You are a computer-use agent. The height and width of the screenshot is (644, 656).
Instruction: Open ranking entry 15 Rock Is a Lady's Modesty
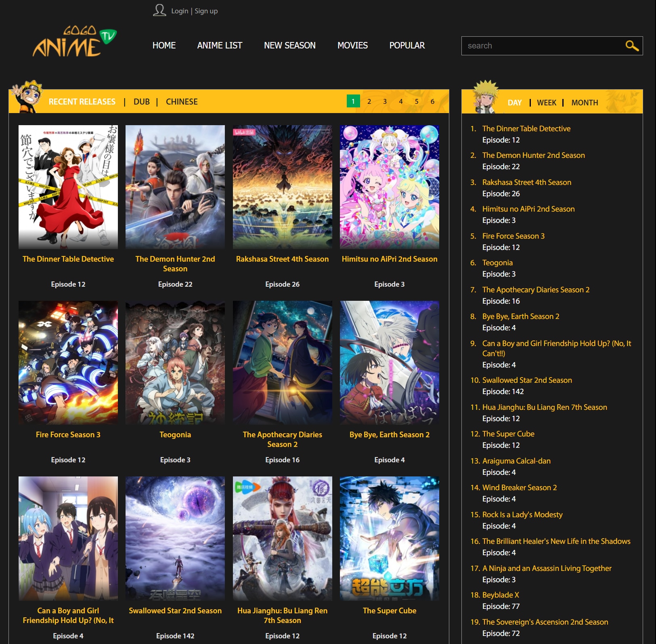pos(522,514)
